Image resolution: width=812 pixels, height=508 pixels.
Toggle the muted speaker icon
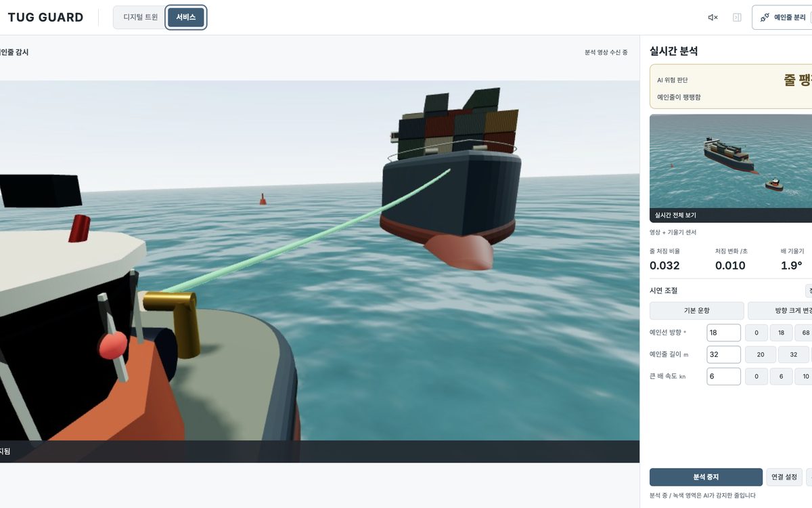(713, 18)
